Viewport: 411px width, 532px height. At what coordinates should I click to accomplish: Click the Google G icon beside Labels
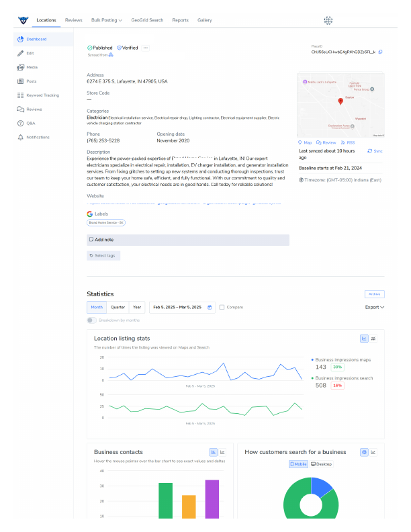pos(89,214)
